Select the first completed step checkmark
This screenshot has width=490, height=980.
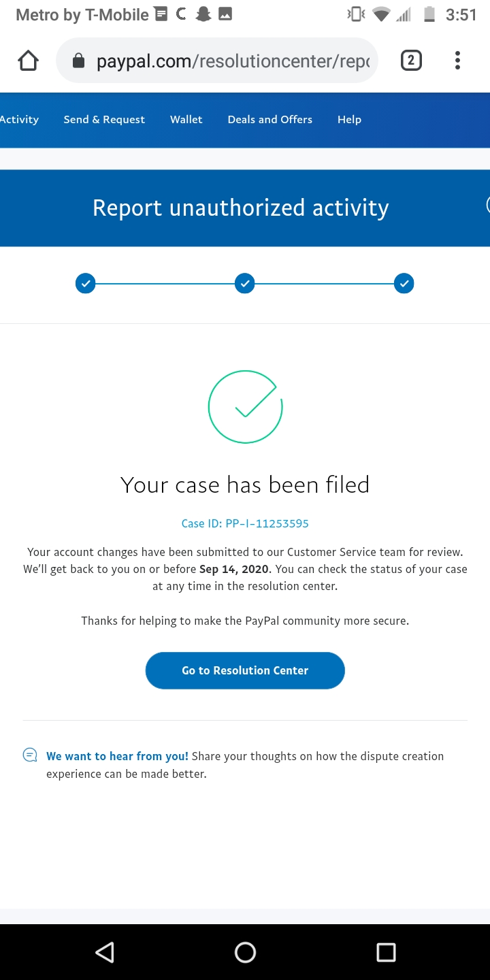pyautogui.click(x=86, y=283)
